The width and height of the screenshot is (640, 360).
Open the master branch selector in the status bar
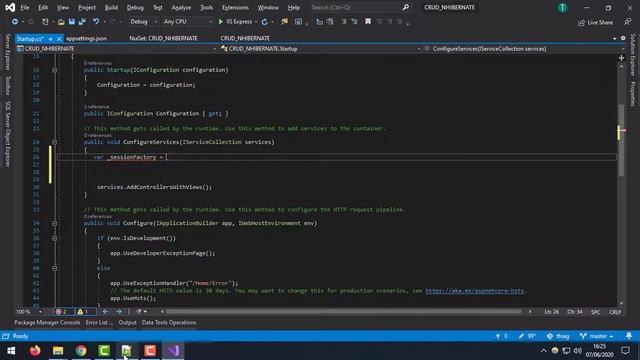tap(597, 336)
